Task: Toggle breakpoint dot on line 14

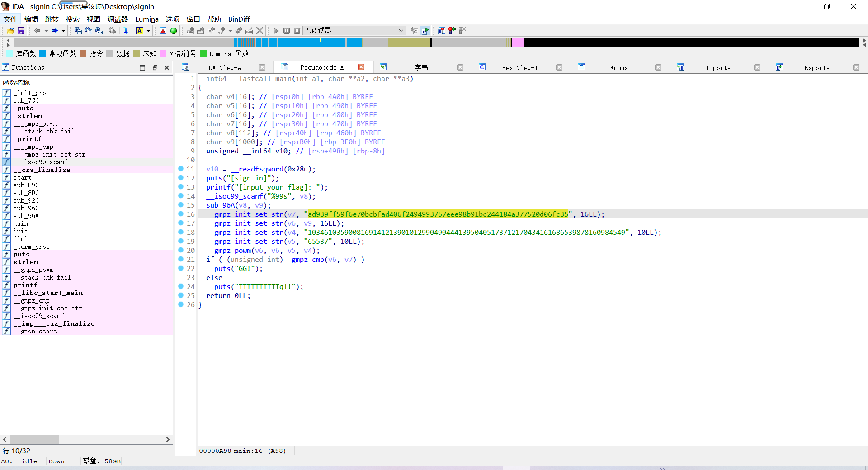Action: pos(181,196)
